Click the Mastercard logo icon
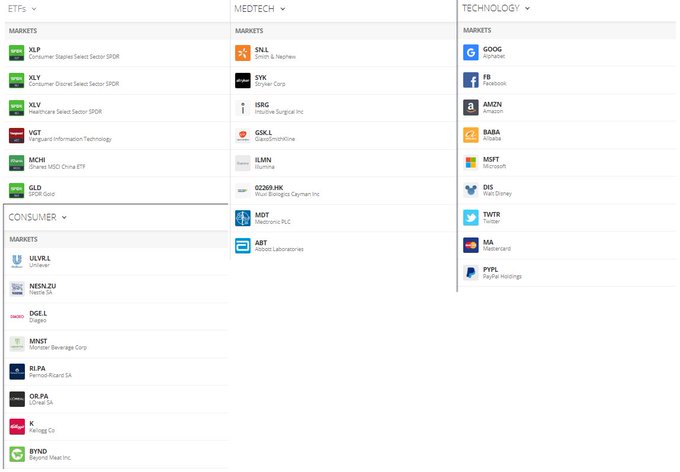 471,245
